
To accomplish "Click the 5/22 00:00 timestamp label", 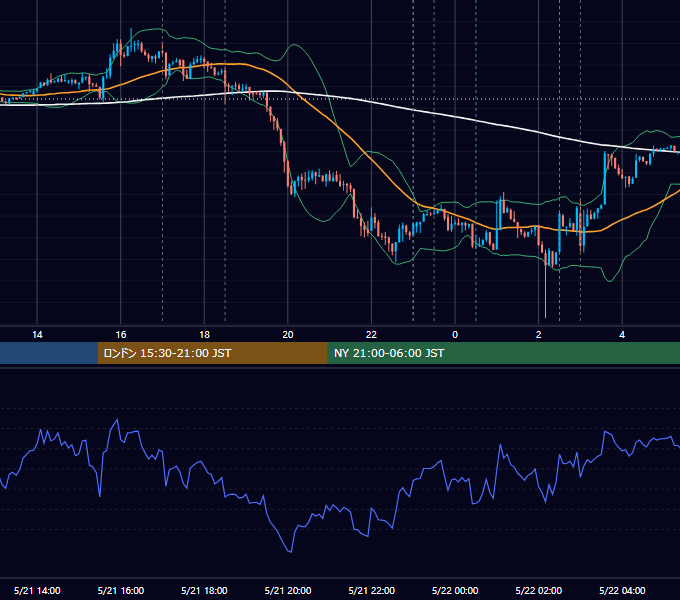I will click(455, 590).
